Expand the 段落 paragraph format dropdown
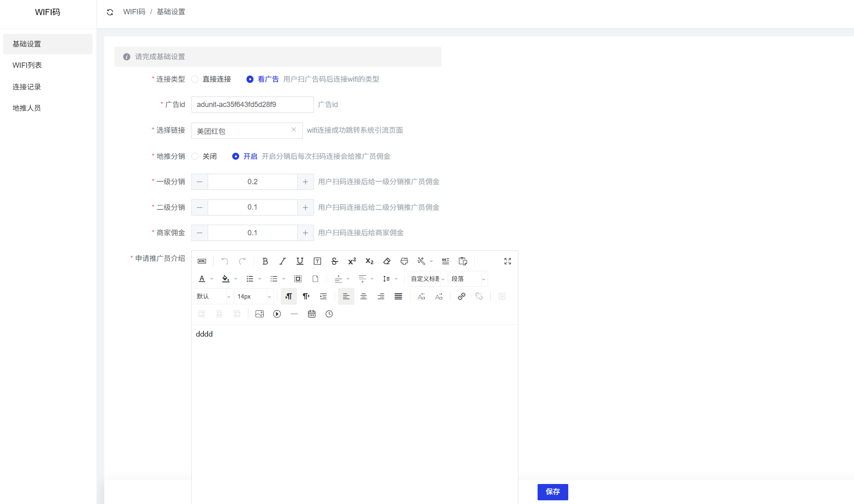The height and width of the screenshot is (504, 854). (x=468, y=279)
